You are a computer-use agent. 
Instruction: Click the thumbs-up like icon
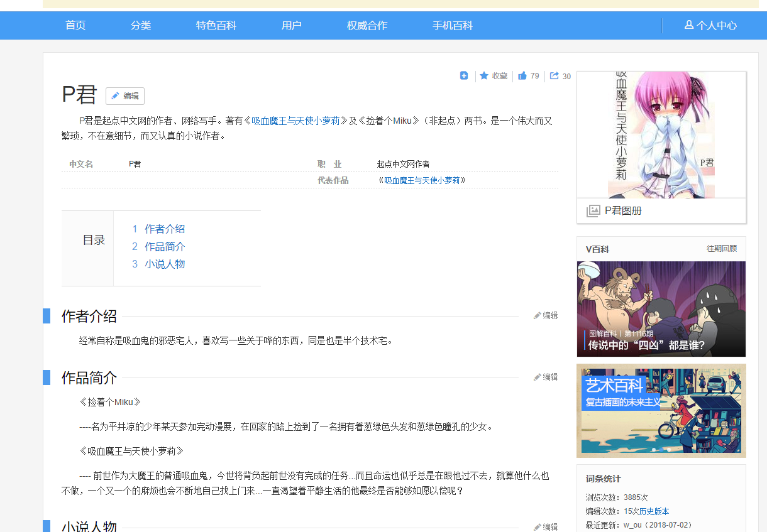(x=522, y=76)
